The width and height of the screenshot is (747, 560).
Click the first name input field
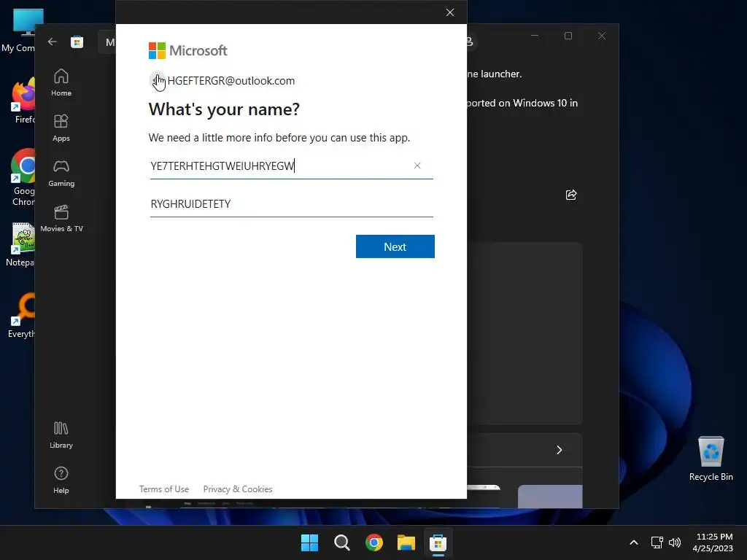(x=291, y=166)
